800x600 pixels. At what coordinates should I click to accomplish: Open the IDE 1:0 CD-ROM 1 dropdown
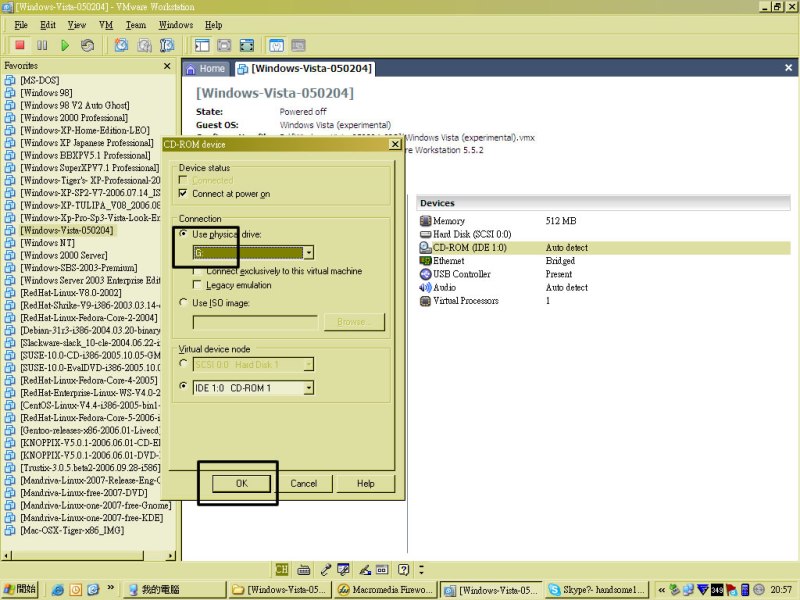308,388
